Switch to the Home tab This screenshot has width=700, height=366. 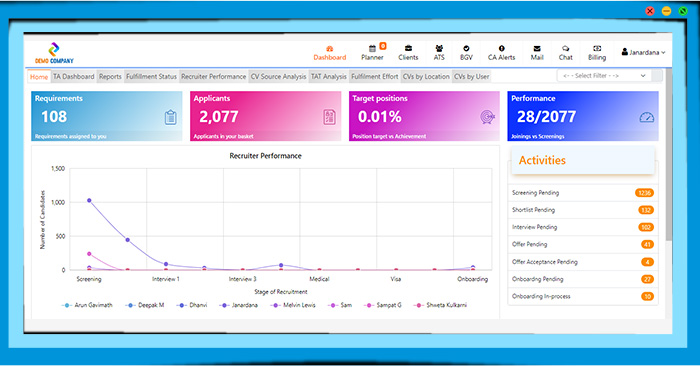(x=39, y=77)
